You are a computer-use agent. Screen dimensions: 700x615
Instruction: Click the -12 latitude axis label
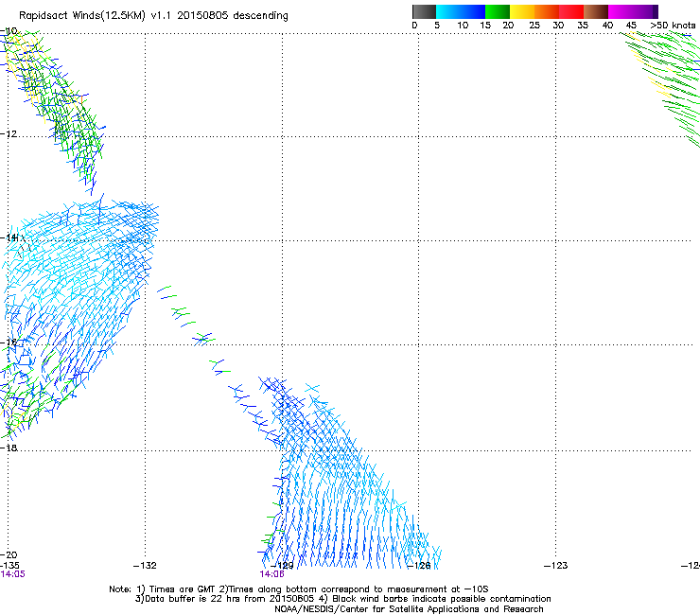pos(9,134)
